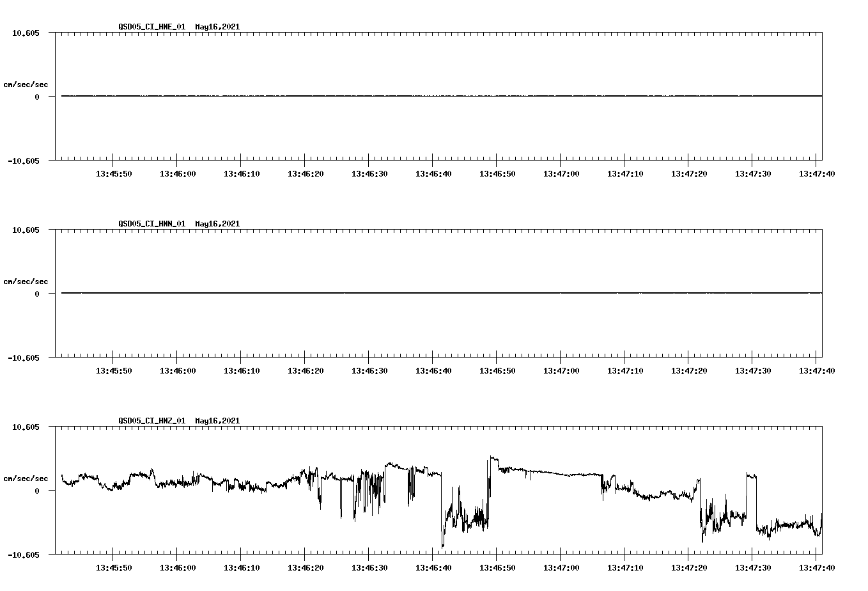Click the large downward spike near 13:46:42 on HNZ
Viewport: 868px width, 591px height.
click(444, 537)
